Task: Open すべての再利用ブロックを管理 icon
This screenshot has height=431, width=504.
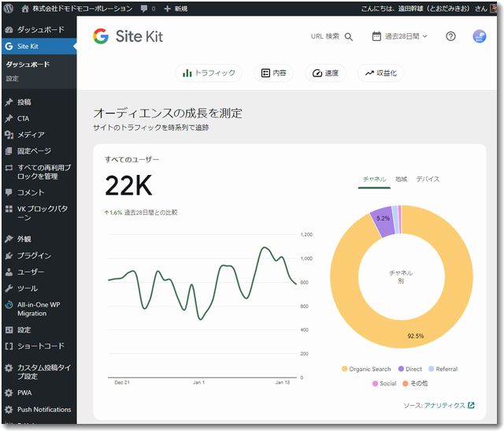Action: coord(9,168)
